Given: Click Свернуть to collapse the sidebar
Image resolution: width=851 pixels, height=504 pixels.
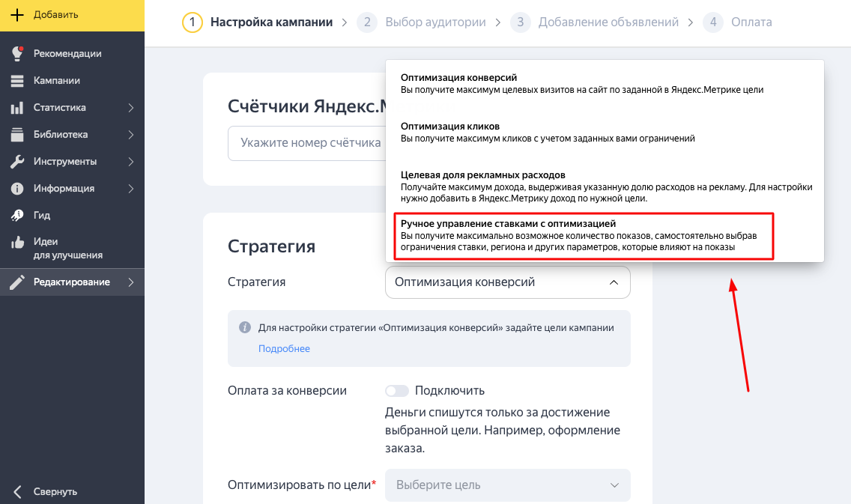Looking at the screenshot, I should [x=55, y=491].
